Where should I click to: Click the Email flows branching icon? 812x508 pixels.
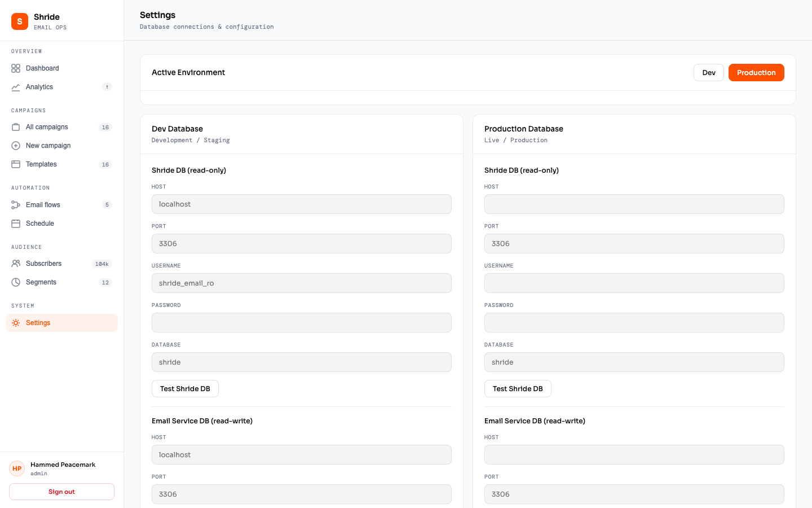tap(16, 204)
